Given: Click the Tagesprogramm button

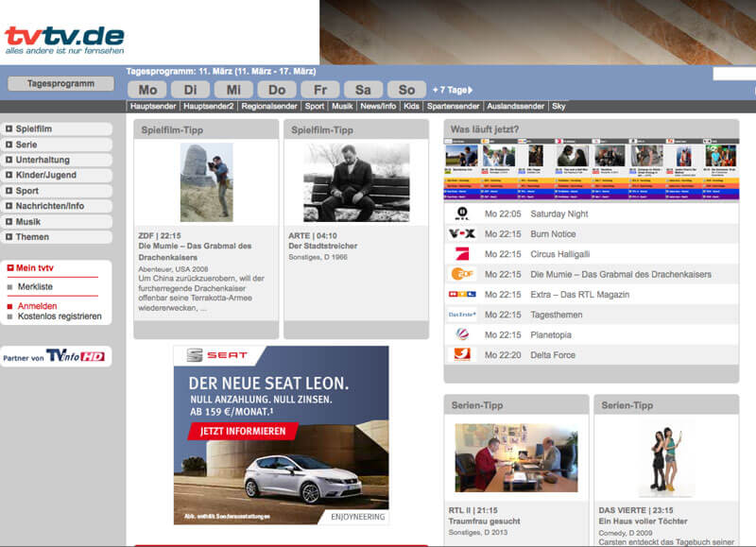Looking at the screenshot, I should (60, 83).
